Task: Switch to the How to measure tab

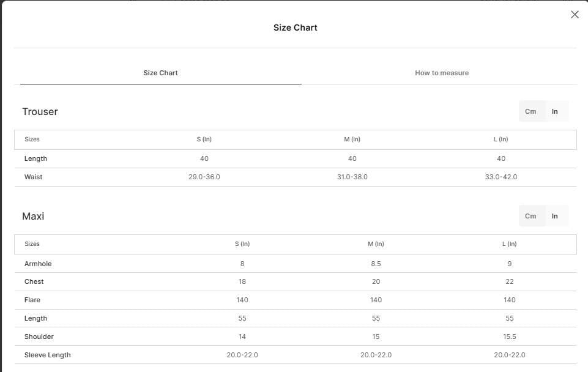Action: pos(441,73)
